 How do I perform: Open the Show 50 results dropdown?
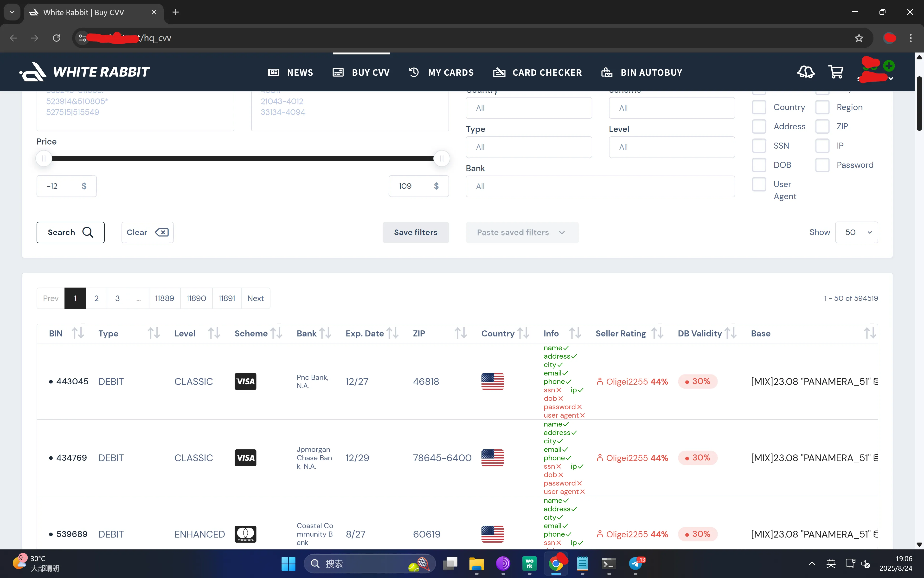pyautogui.click(x=856, y=232)
